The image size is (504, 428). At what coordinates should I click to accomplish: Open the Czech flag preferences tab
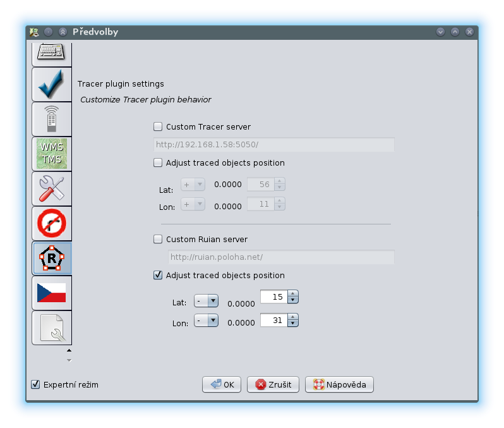point(51,293)
